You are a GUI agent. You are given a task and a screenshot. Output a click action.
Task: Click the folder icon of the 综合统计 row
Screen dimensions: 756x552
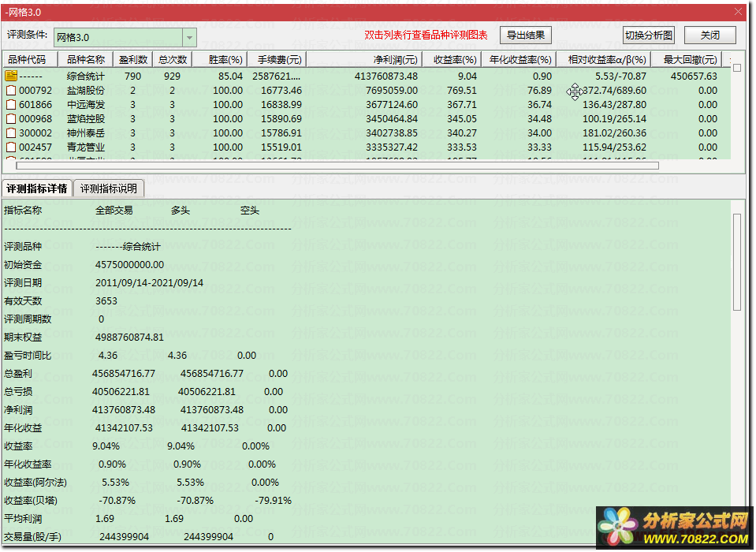click(x=11, y=76)
